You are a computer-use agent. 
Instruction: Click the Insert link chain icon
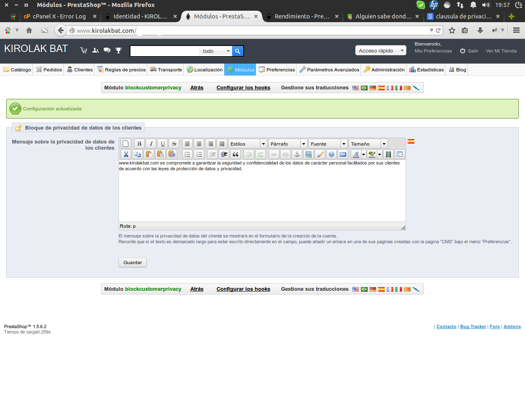tap(274, 154)
